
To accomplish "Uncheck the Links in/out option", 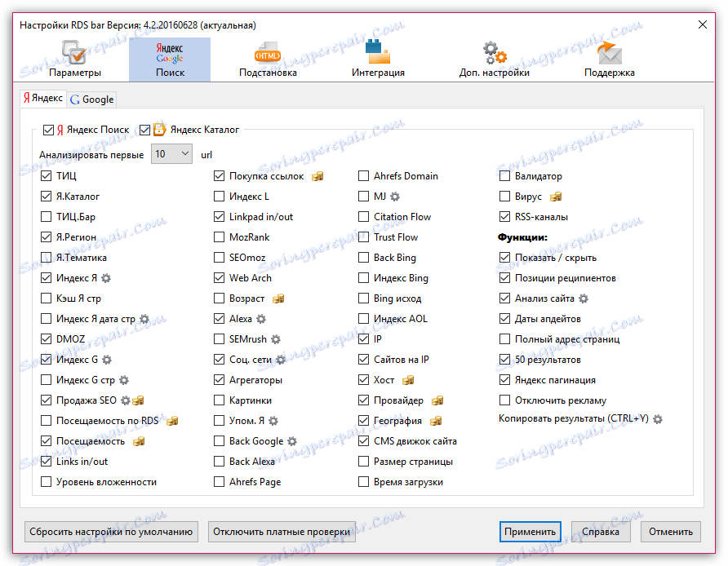I will 46,461.
